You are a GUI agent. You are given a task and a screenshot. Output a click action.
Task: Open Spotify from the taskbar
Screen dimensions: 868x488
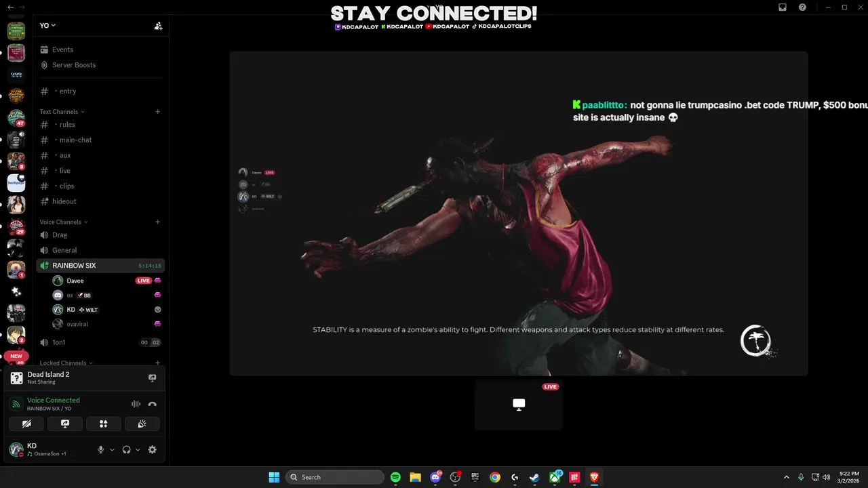tap(395, 477)
